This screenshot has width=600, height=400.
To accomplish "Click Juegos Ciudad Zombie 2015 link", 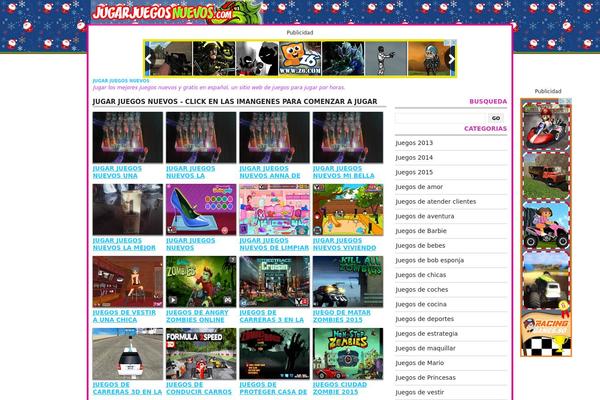I will coord(340,388).
